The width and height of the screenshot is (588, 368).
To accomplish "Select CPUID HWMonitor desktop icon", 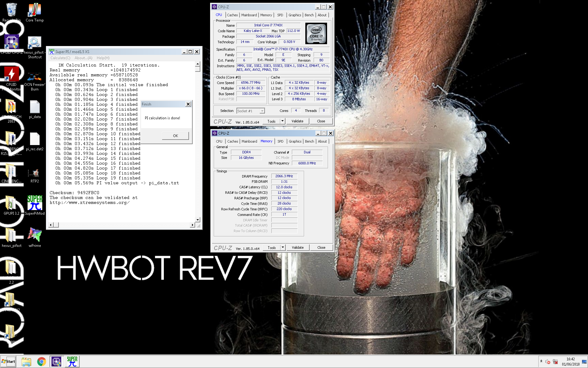I will coord(11,79).
